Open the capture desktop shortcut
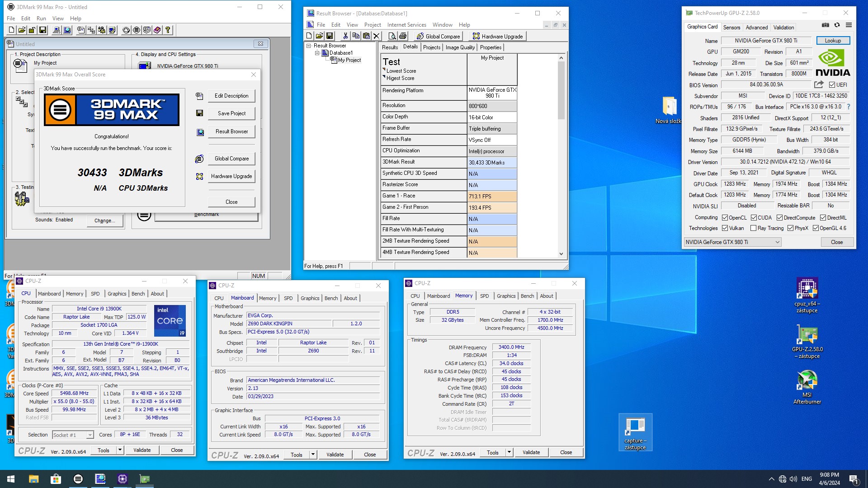The image size is (868, 488). tap(635, 433)
